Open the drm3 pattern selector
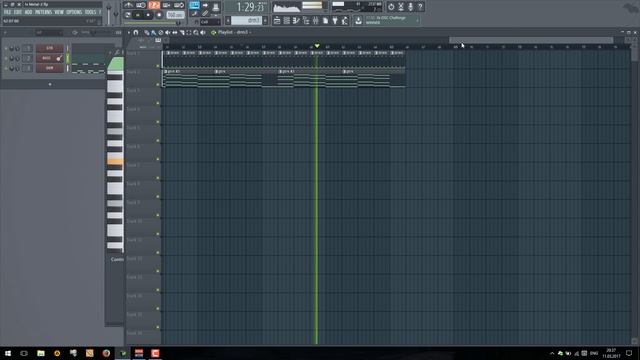 pyautogui.click(x=247, y=20)
